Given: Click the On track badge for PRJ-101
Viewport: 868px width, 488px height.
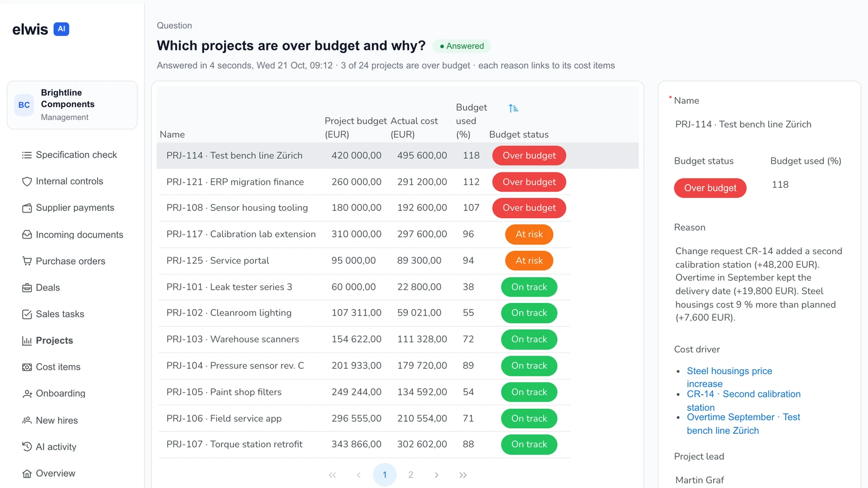Looking at the screenshot, I should coord(529,287).
